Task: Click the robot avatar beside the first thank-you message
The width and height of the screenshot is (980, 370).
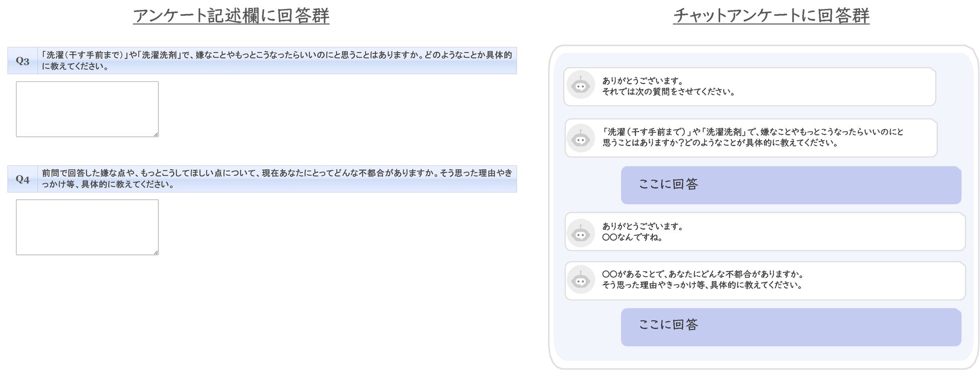Action: coord(580,85)
